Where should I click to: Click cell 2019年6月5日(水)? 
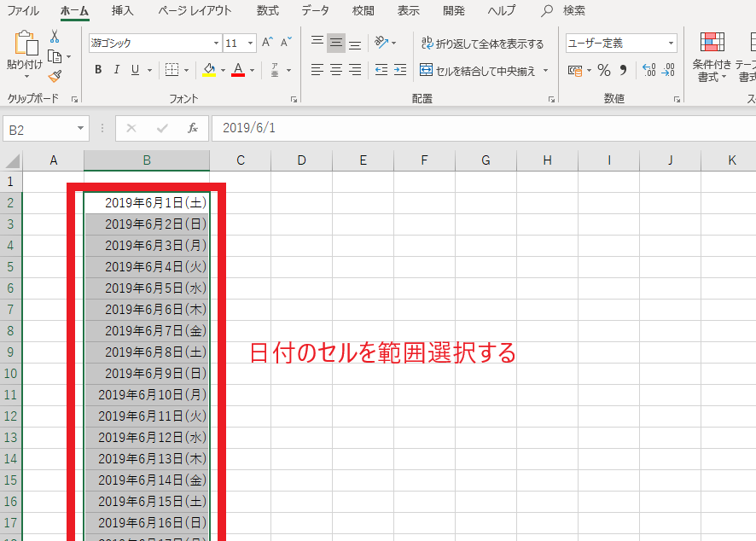[x=147, y=288]
